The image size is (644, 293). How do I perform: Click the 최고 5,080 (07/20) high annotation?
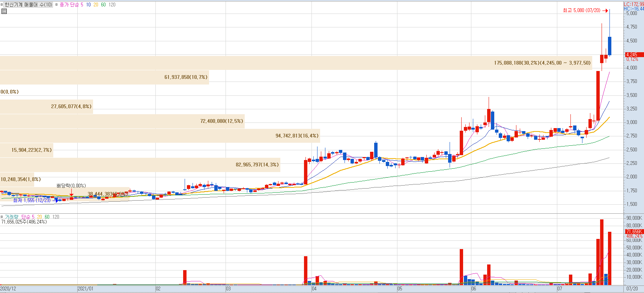coord(581,11)
